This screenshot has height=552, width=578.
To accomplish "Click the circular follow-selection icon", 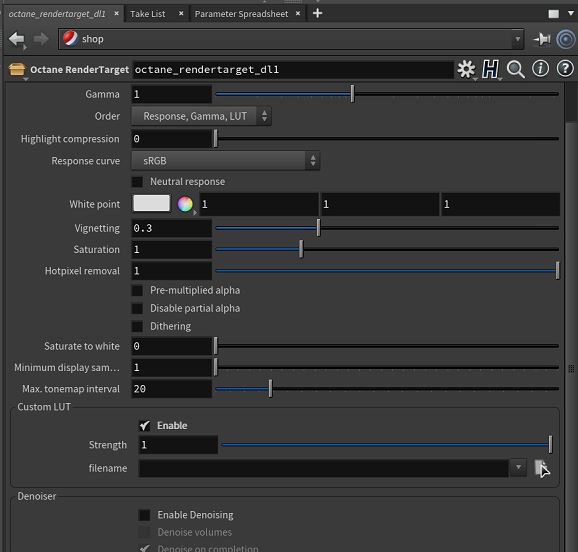I will 566,39.
